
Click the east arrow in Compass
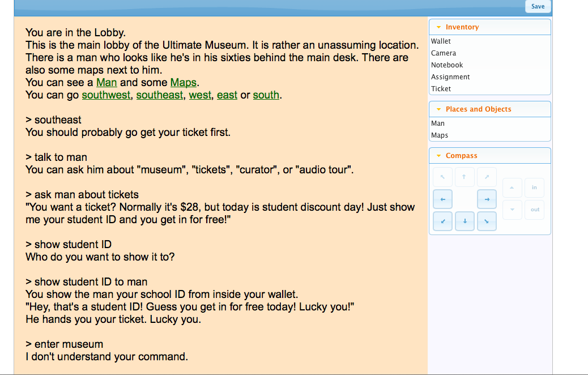pos(487,199)
